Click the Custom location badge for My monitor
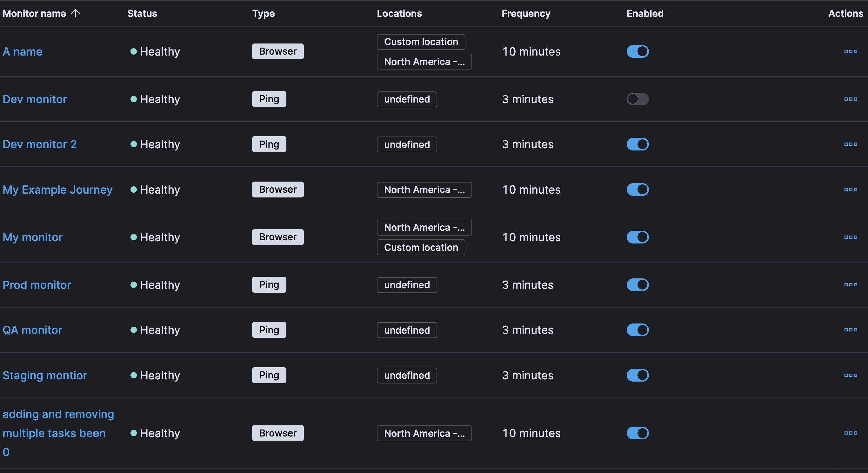The image size is (868, 473). coord(421,247)
